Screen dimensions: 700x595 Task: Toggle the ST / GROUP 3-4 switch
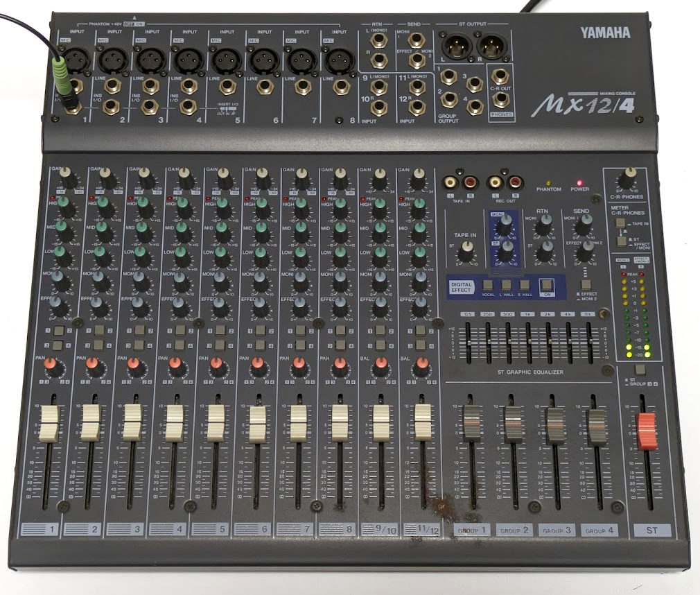point(640,370)
